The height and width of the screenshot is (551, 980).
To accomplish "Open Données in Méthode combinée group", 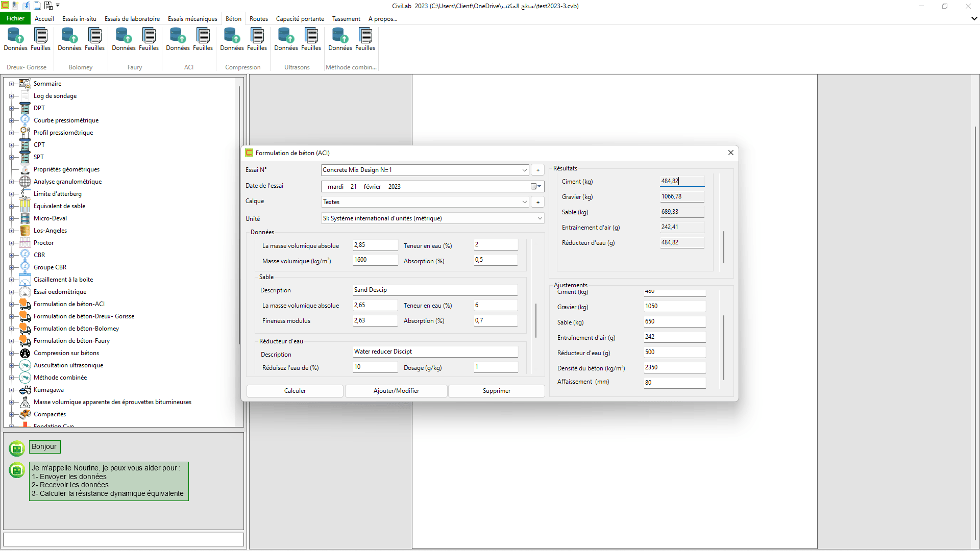I will [340, 40].
